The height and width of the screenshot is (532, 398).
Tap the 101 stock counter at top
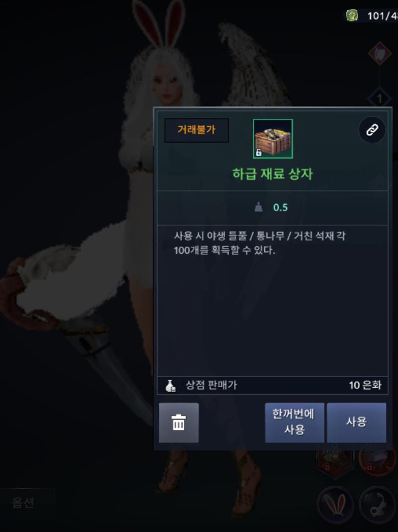[x=383, y=15]
